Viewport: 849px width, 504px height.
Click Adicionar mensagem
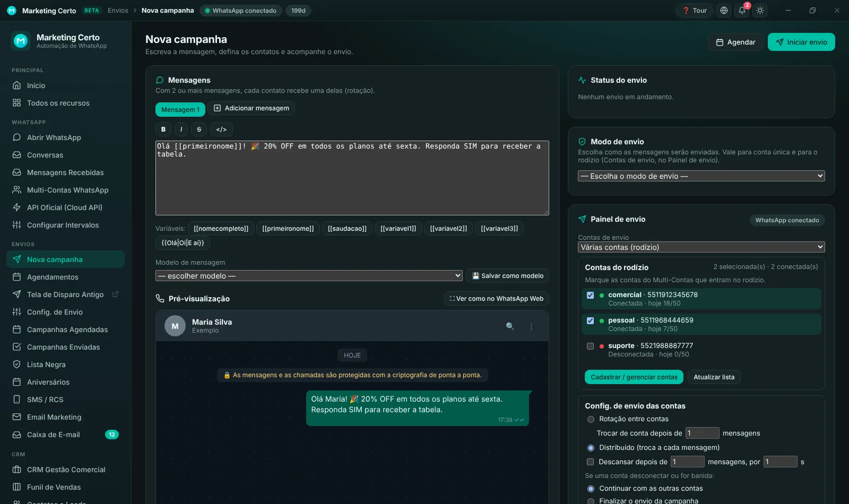point(252,108)
